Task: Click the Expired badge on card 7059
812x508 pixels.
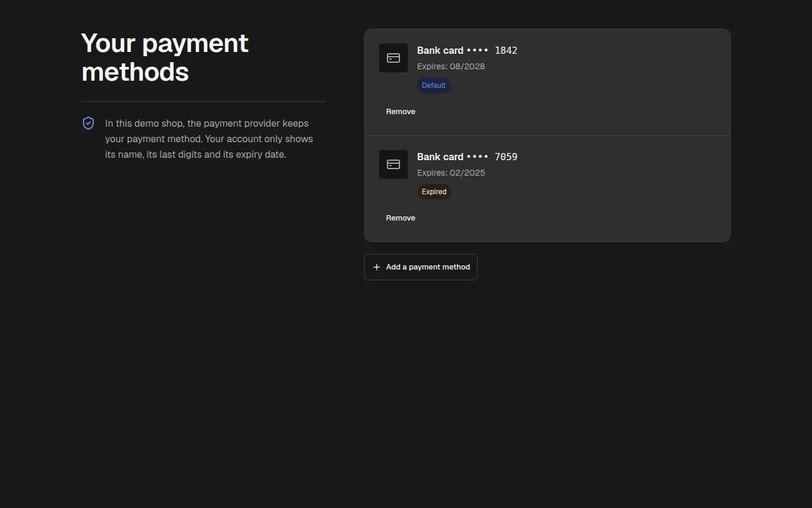Action: coord(434,192)
